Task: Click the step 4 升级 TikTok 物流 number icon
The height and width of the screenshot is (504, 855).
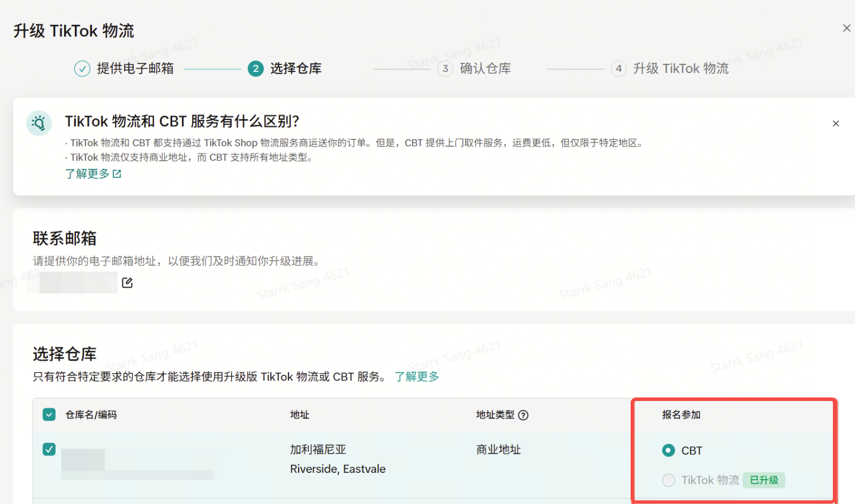Action: tap(619, 69)
